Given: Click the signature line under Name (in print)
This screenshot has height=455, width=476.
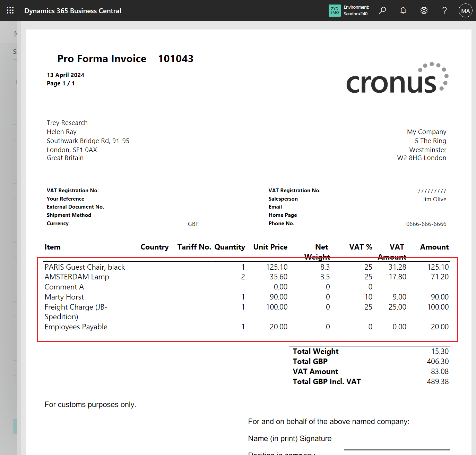Looking at the screenshot, I should pyautogui.click(x=396, y=449).
